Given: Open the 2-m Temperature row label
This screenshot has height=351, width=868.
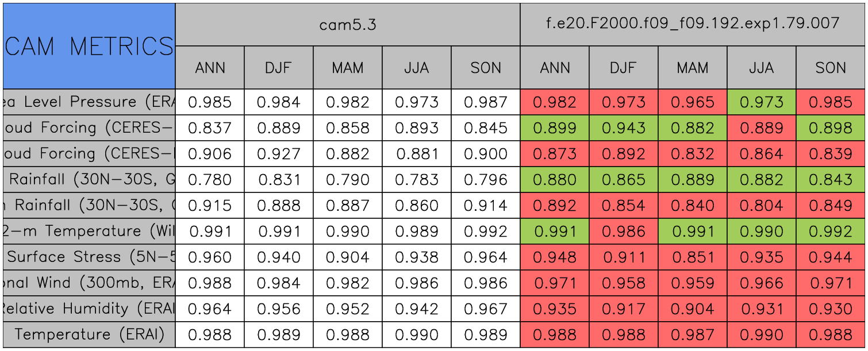Looking at the screenshot, I should tap(89, 232).
